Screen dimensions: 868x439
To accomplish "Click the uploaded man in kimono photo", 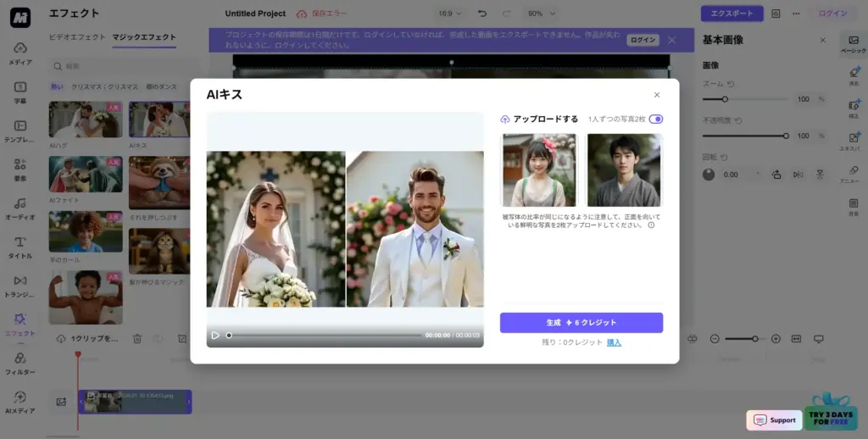I will click(625, 170).
